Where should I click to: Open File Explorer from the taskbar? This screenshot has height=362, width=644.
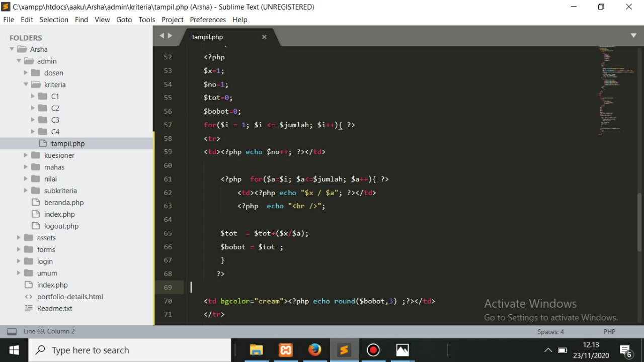(256, 350)
